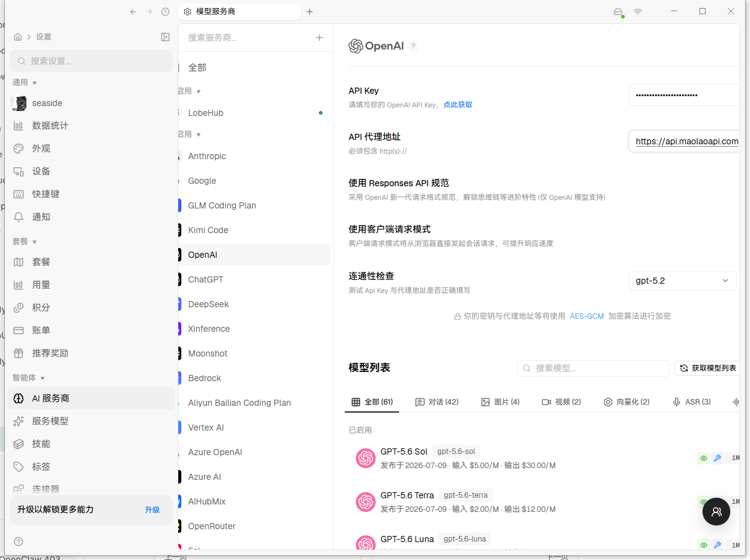Click the 升级 upgrade button

(152, 509)
